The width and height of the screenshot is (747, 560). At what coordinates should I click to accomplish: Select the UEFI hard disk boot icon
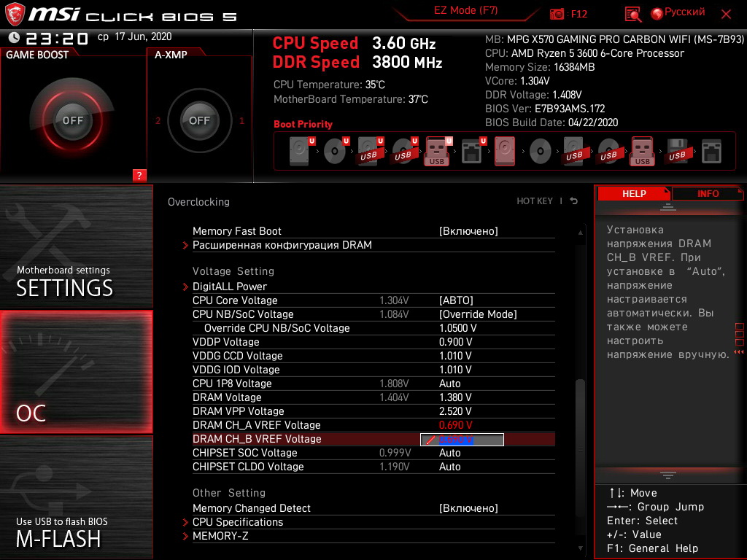pos(302,152)
